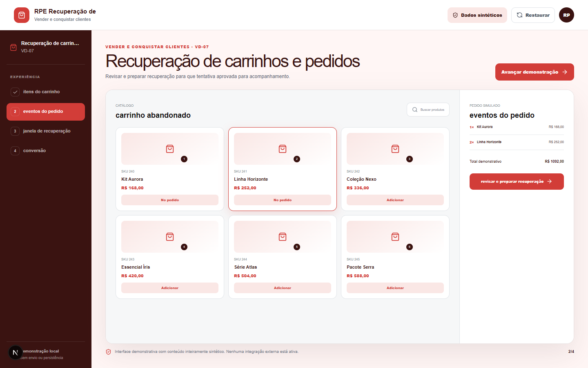
Task: Click revisar e preparar recuperação button
Action: 517,182
